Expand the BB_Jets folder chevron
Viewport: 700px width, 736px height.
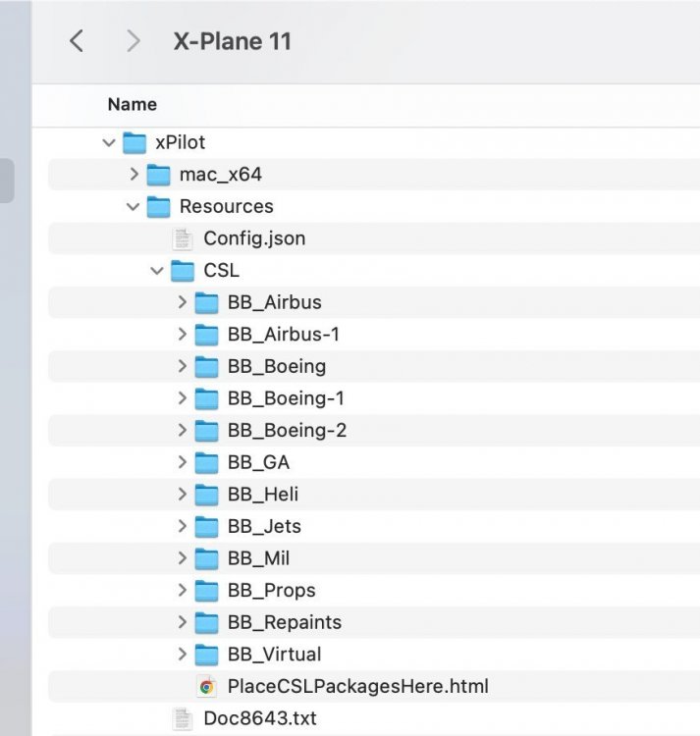(183, 526)
